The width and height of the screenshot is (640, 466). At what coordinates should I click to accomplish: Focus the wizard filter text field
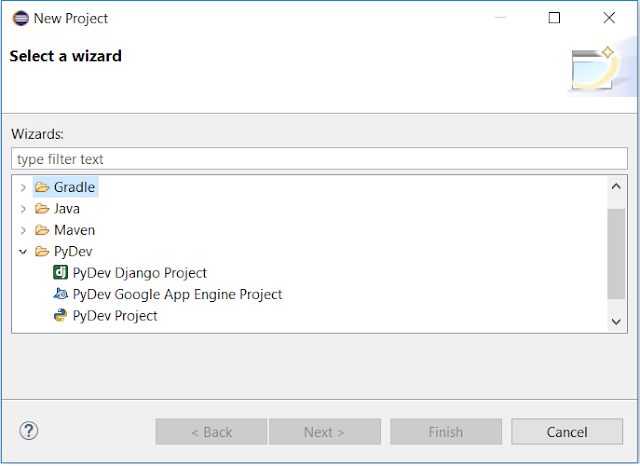(320, 159)
